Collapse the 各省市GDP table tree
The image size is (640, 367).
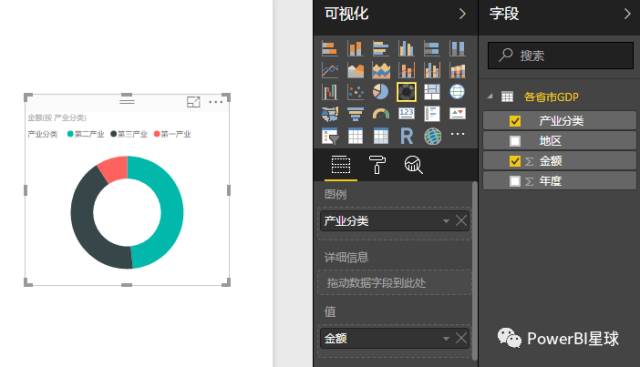click(490, 97)
